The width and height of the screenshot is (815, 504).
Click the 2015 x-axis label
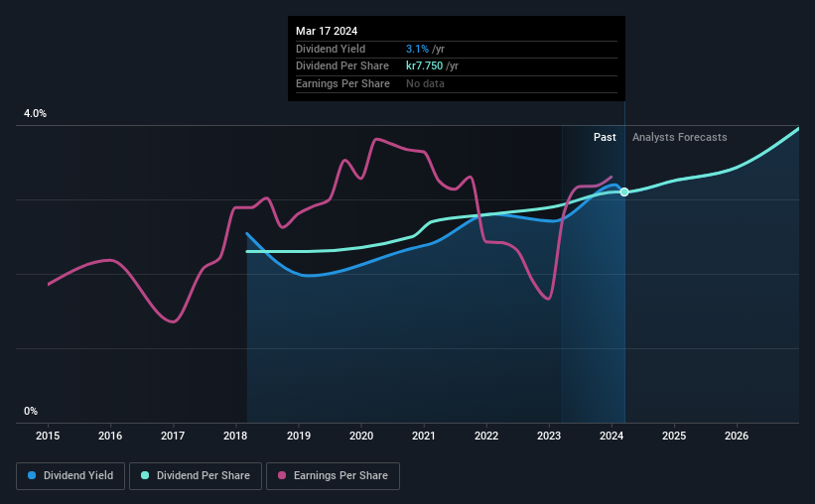48,436
